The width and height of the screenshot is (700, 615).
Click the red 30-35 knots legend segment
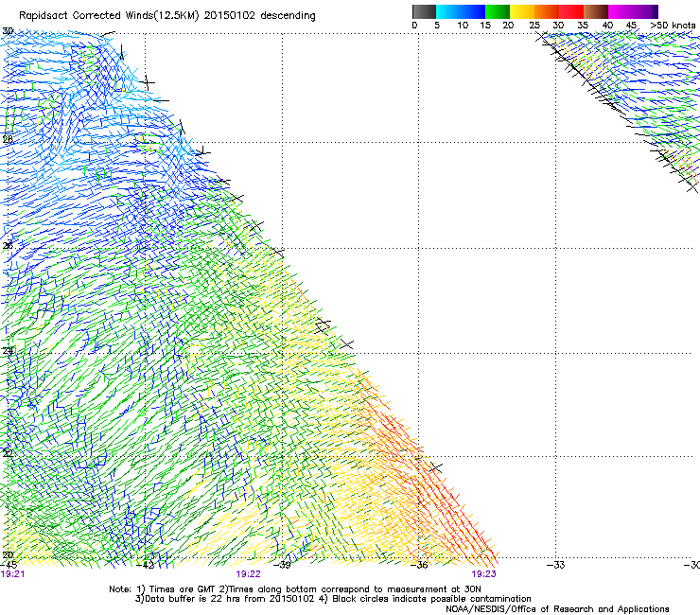571,11
